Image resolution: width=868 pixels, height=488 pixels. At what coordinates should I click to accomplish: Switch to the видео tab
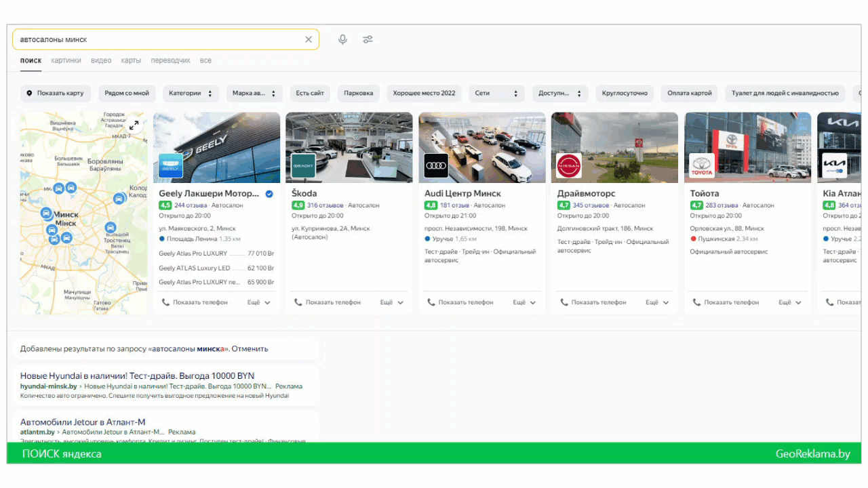click(101, 60)
